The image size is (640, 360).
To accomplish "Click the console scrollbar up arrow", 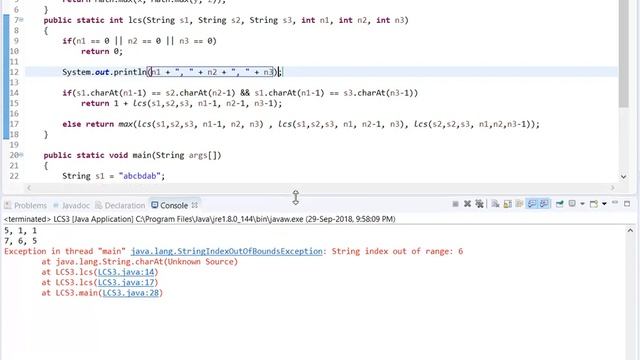I will click(x=630, y=231).
